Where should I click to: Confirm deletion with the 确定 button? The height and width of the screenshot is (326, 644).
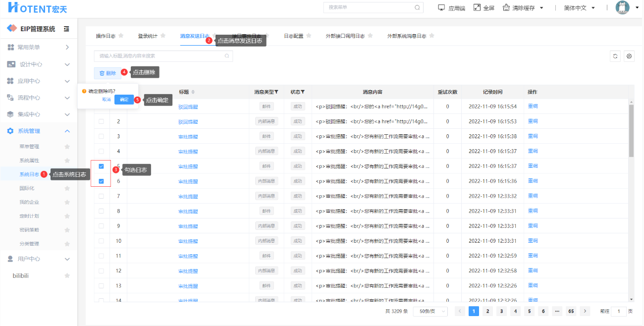(124, 100)
